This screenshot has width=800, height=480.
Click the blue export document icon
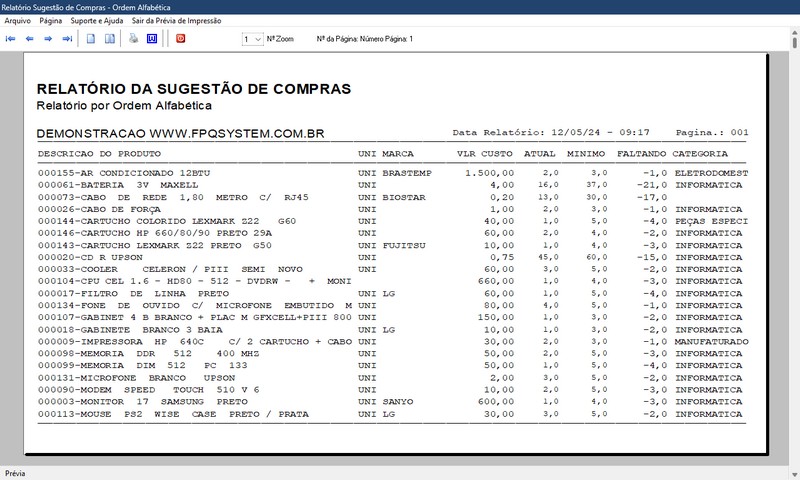[152, 39]
